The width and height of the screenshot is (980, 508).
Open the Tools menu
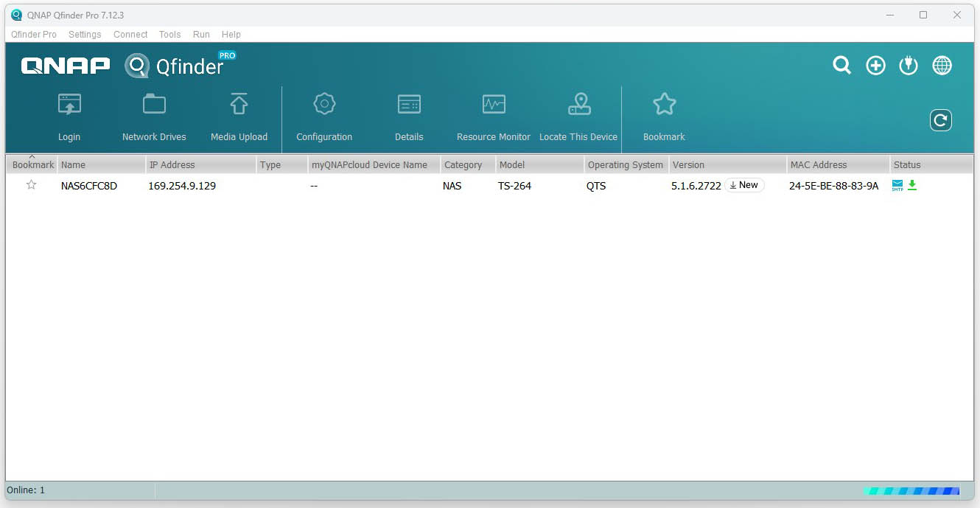[x=169, y=35]
